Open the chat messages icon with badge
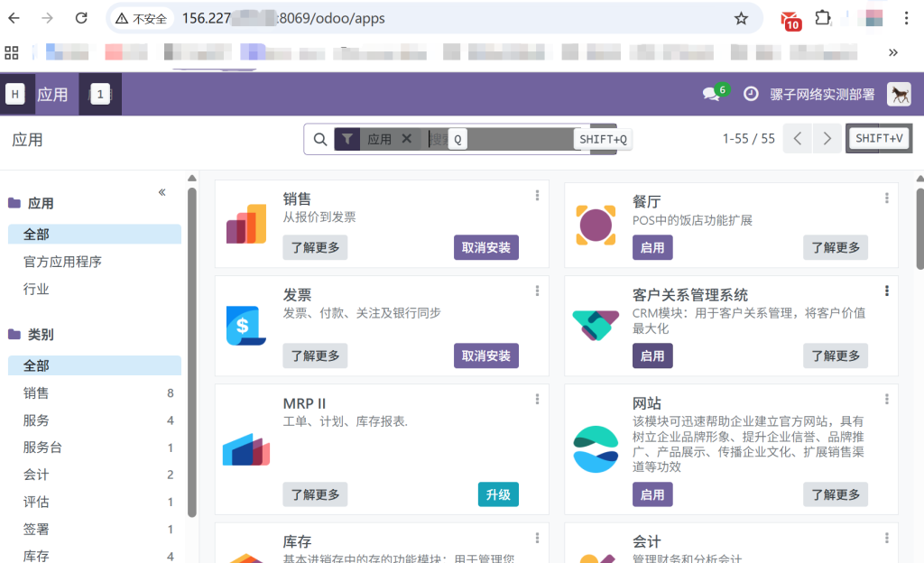 click(x=712, y=94)
